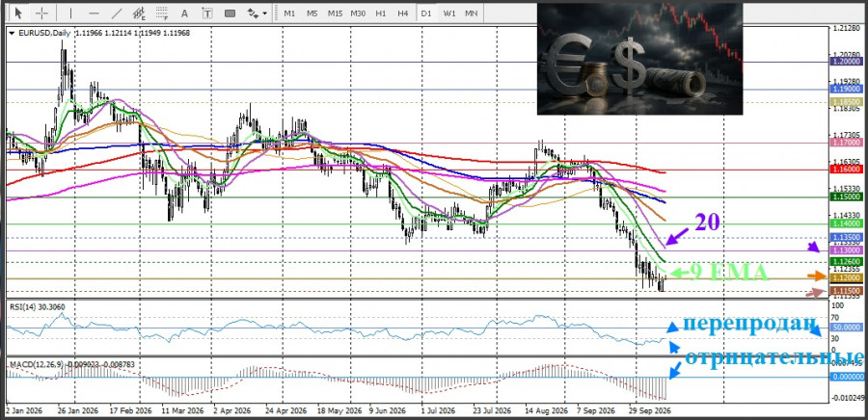Select the 1.13000 purple level label
This screenshot has width=868, height=420.
[846, 250]
